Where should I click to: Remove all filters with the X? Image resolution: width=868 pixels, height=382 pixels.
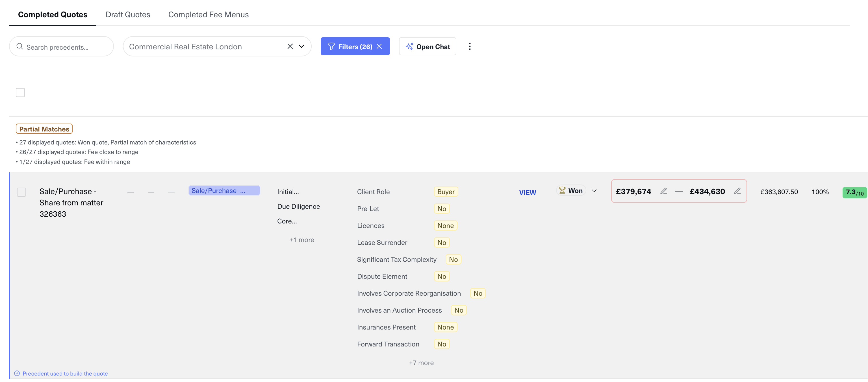[379, 47]
